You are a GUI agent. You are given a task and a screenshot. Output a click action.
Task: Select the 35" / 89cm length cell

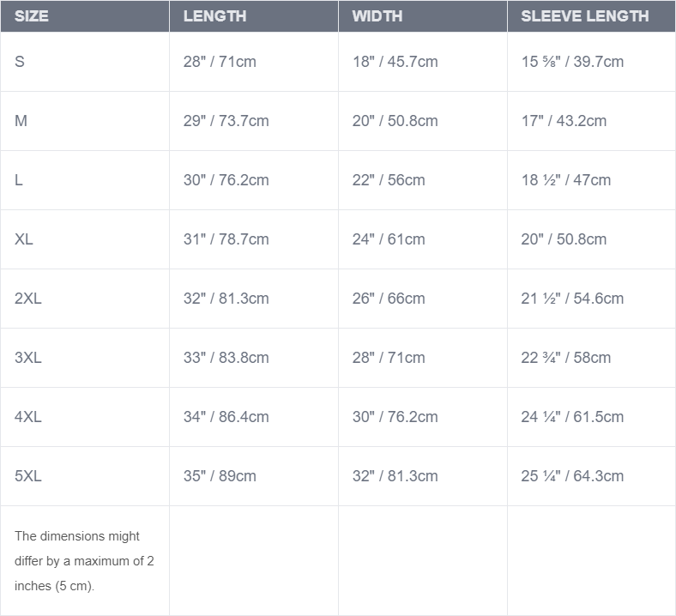point(220,476)
